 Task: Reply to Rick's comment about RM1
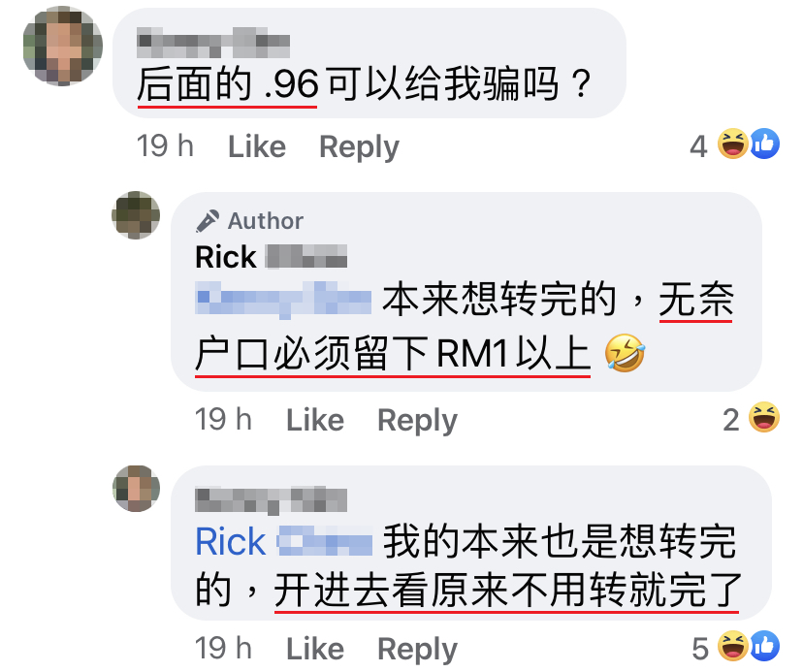(417, 422)
